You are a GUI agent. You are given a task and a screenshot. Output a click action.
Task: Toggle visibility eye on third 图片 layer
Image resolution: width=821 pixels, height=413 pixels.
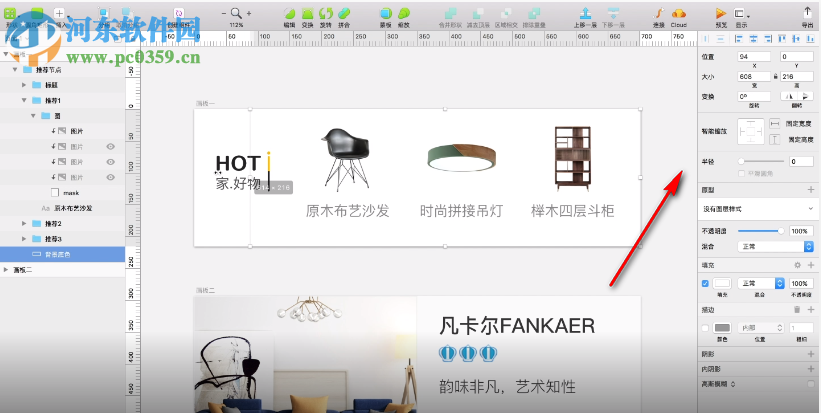(x=110, y=162)
